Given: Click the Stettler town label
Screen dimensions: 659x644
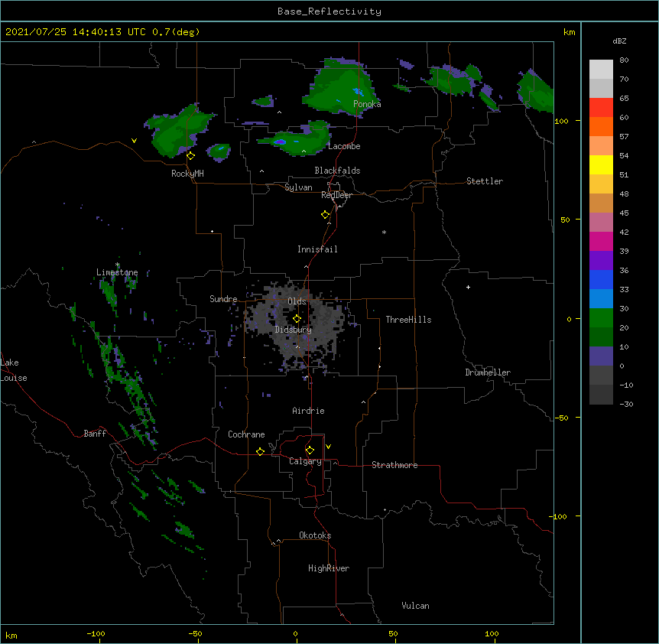Looking at the screenshot, I should pyautogui.click(x=485, y=181).
